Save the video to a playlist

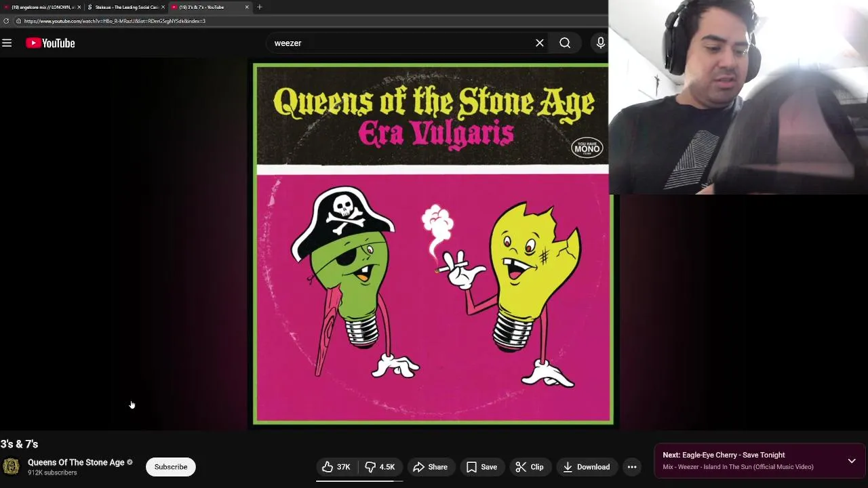click(x=481, y=467)
